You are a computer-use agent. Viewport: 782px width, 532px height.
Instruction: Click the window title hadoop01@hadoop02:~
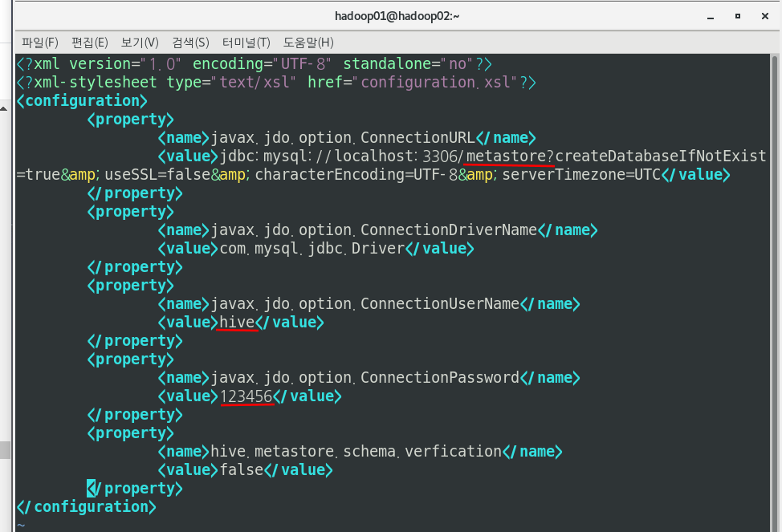click(397, 16)
